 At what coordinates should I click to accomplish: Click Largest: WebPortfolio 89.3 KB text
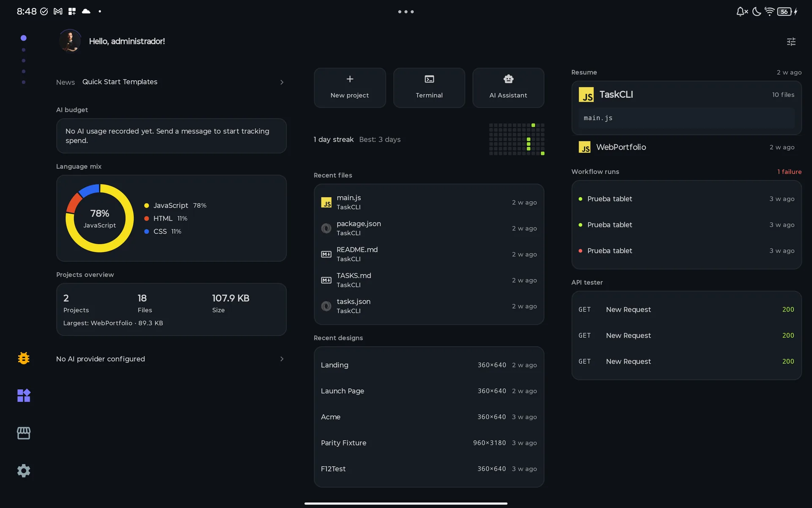pos(113,323)
